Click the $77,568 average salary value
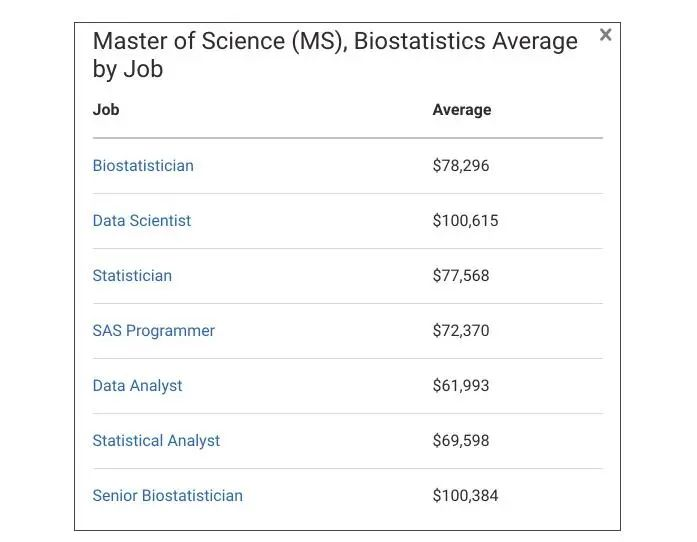Screen dimensions: 697x542 pos(461,276)
